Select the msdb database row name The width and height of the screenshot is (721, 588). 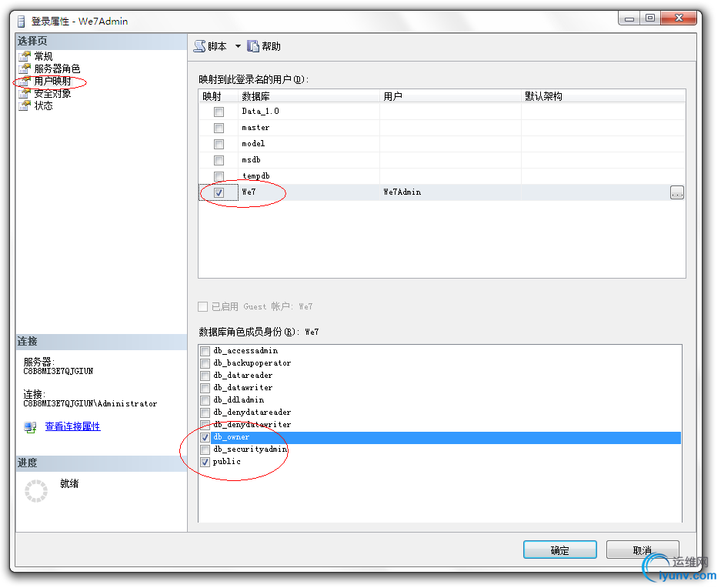(x=251, y=159)
